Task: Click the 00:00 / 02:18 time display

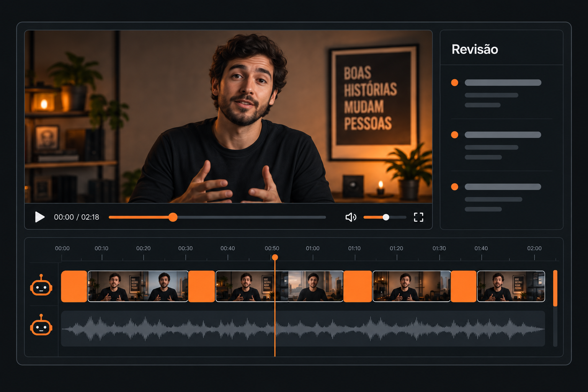Action: pyautogui.click(x=77, y=217)
